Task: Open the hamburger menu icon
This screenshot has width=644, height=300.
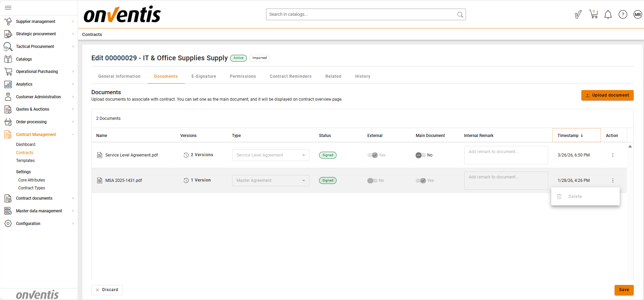Action: pos(8,8)
